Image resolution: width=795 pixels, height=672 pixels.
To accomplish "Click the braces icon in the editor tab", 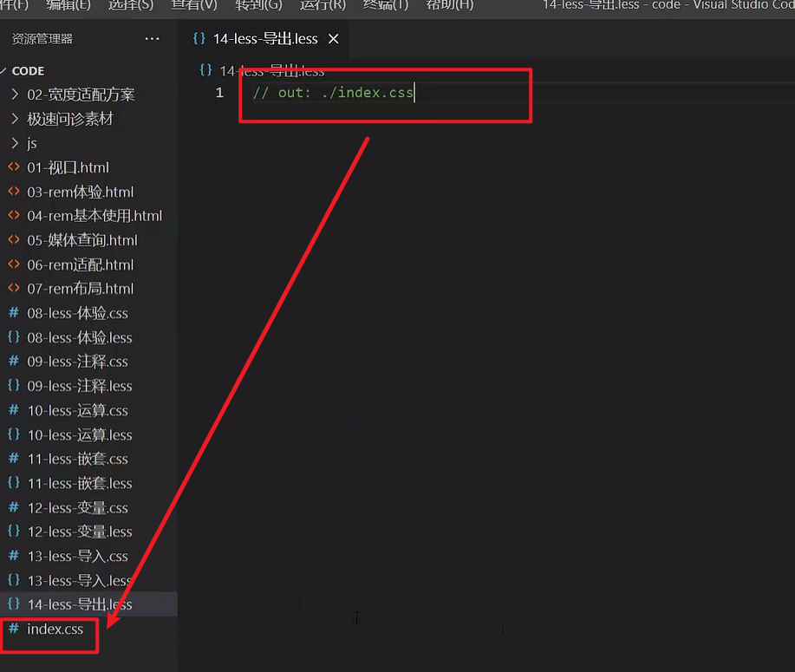I will pos(199,39).
